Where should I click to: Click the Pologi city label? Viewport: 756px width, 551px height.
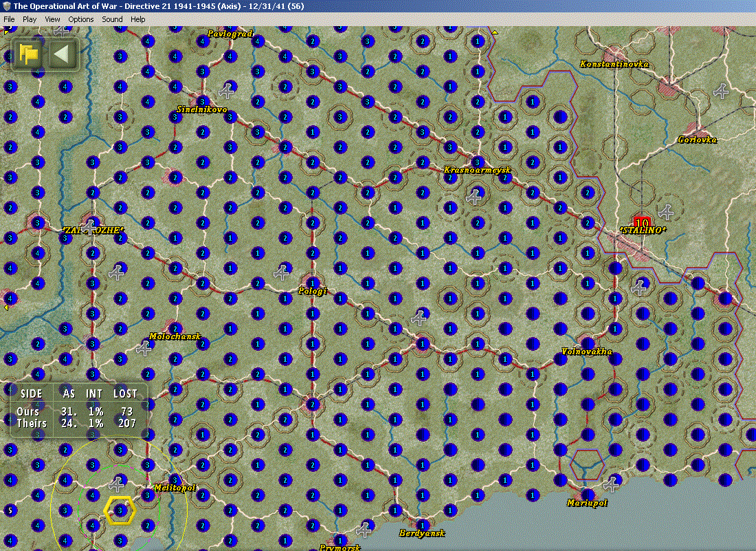coord(313,291)
